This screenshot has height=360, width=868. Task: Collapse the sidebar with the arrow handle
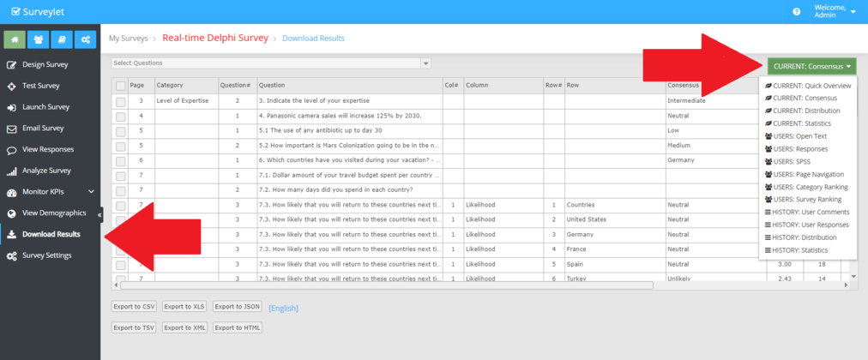point(100,215)
